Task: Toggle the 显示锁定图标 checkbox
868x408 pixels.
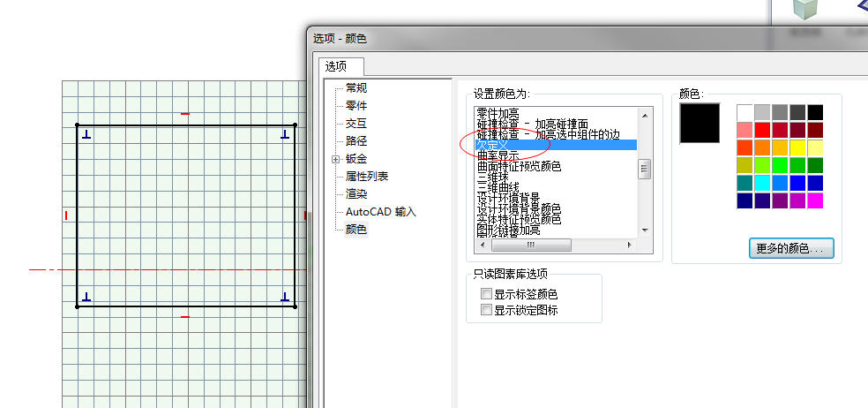Action: click(486, 310)
